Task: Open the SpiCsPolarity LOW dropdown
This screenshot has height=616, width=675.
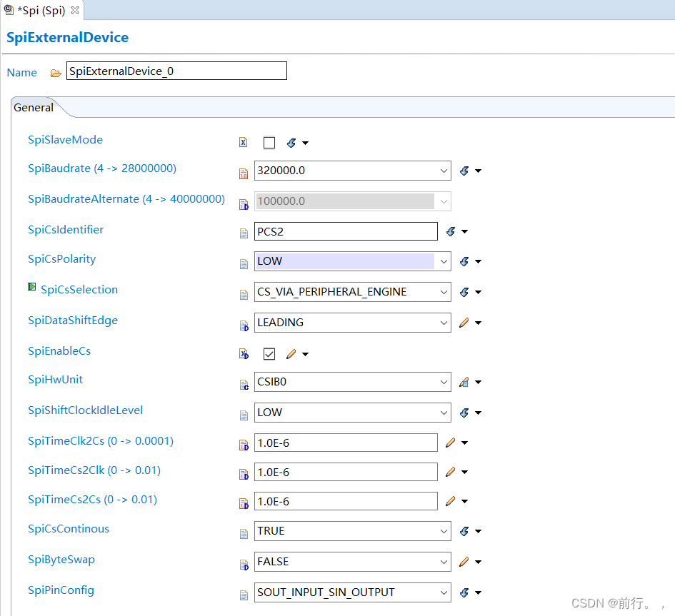Action: tap(353, 261)
